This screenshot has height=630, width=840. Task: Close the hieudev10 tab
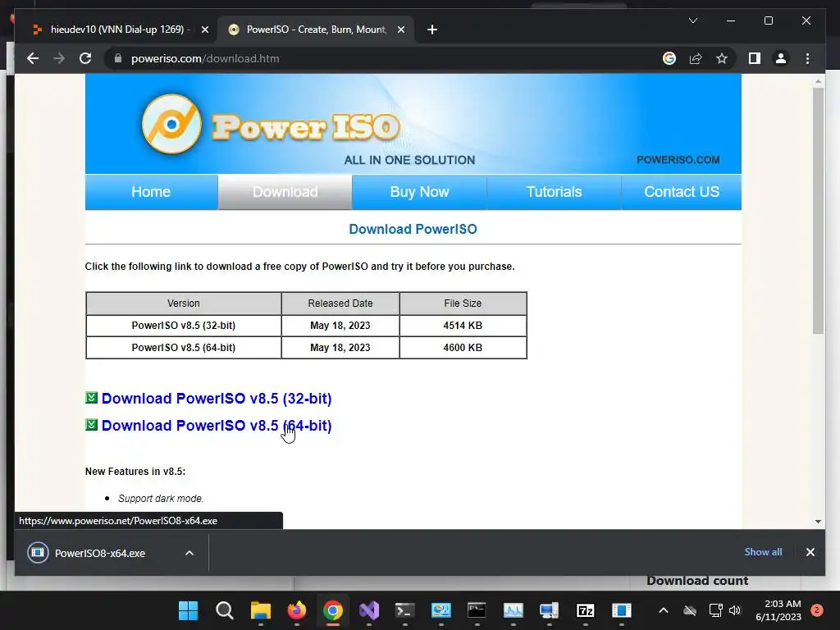point(204,30)
